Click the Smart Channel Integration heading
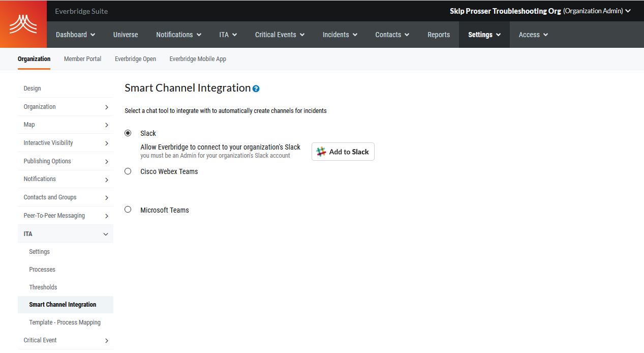The height and width of the screenshot is (353, 644). 188,88
